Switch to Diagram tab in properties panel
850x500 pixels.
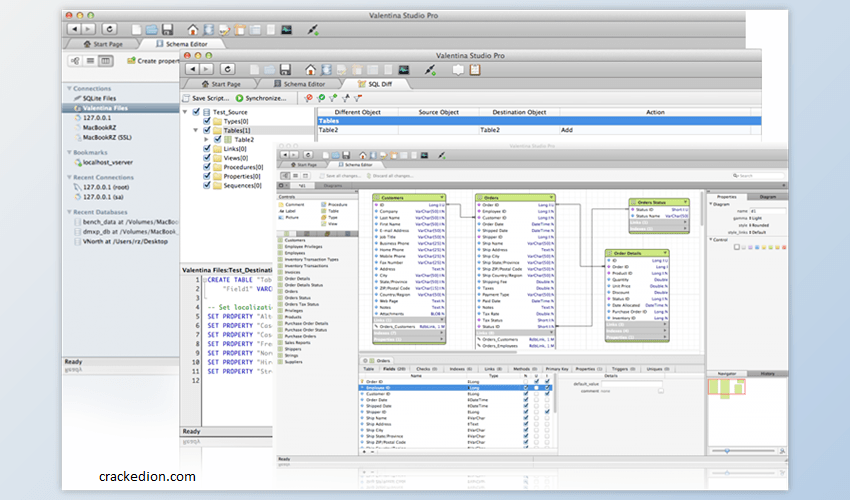(x=768, y=197)
